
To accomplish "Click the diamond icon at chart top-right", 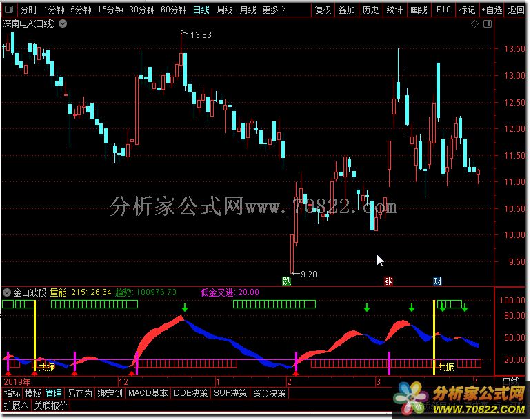I will coord(474,23).
